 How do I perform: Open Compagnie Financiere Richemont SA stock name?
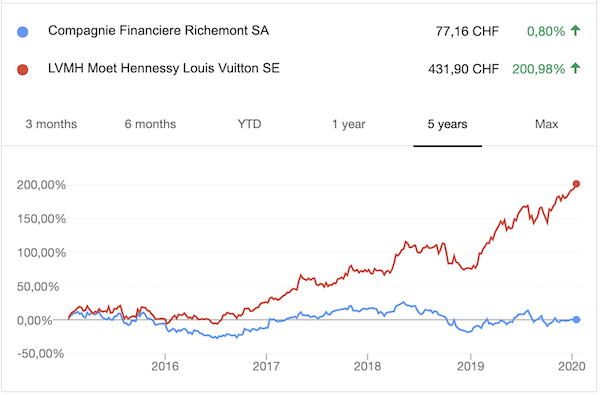tap(158, 31)
